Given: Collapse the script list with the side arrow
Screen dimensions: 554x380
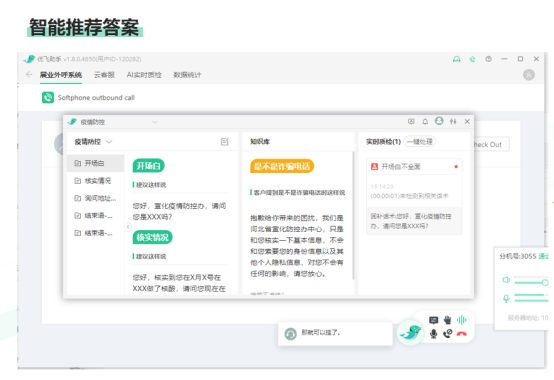Looking at the screenshot, I should [129, 227].
